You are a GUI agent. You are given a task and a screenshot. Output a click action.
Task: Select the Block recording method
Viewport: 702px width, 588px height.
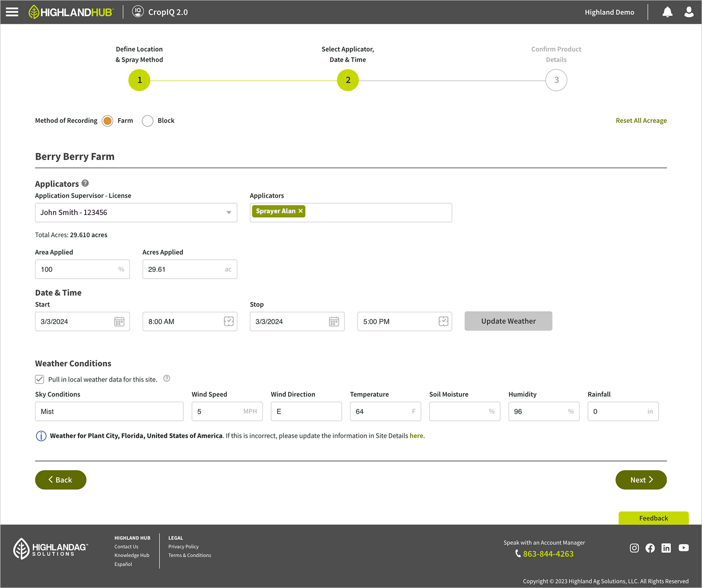point(147,121)
